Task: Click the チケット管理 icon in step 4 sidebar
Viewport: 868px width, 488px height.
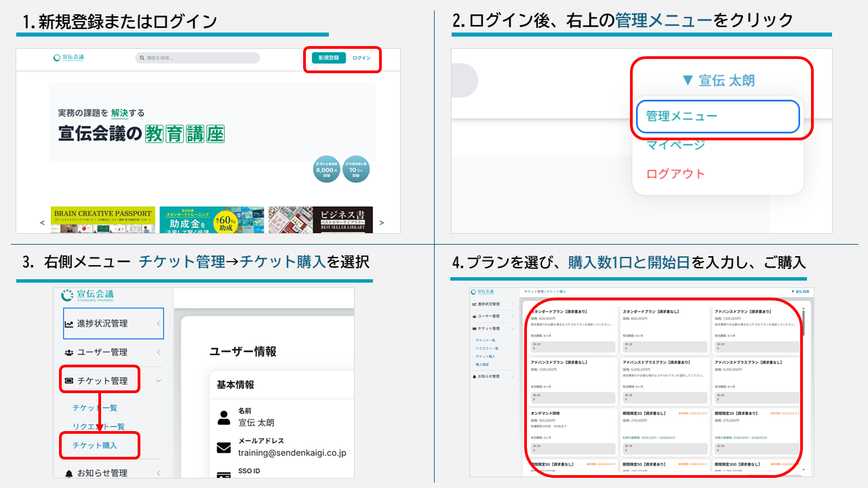Action: 474,329
